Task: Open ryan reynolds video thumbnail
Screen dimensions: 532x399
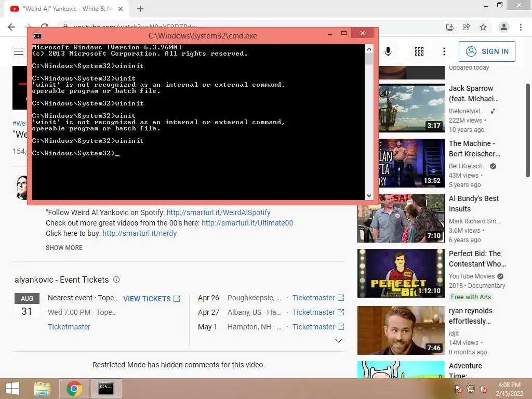Action: [x=401, y=330]
